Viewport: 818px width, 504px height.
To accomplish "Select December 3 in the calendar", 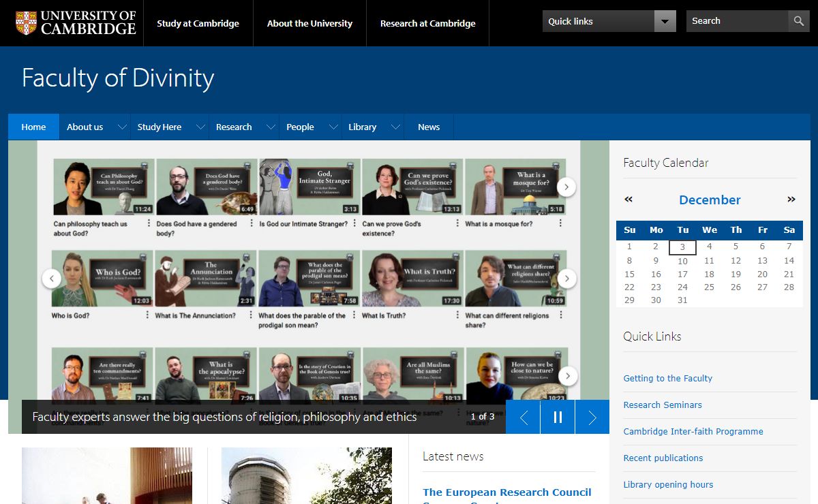I will [x=682, y=247].
